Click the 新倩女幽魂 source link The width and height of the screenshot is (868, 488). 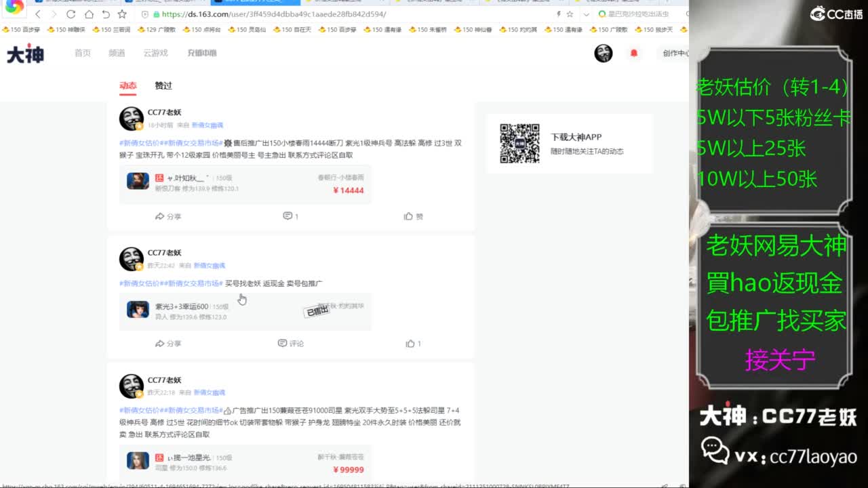coord(206,125)
